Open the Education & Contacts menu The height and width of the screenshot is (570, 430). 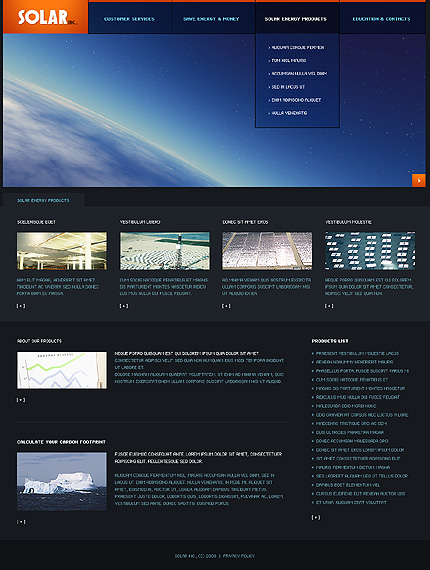click(x=381, y=19)
